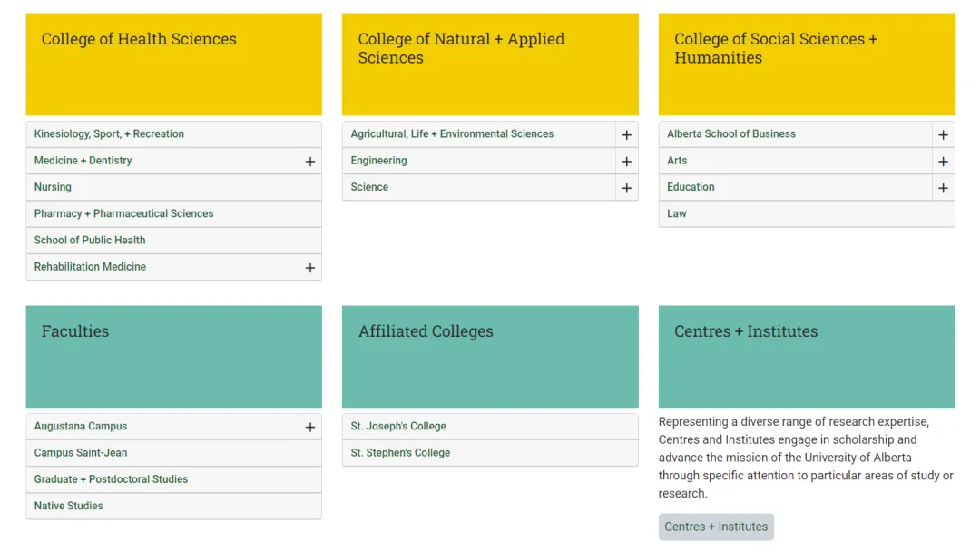Expand Engineering using its plus icon

[x=626, y=162]
